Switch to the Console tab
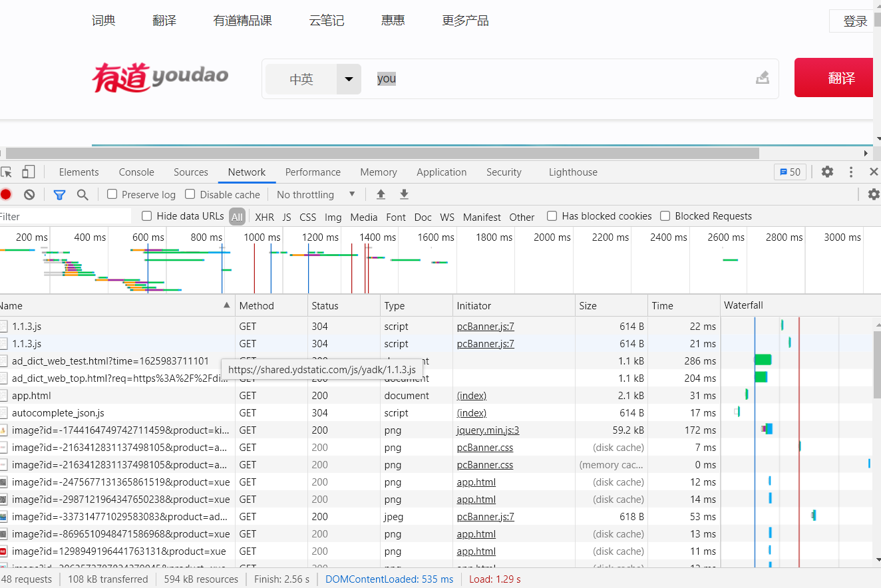The height and width of the screenshot is (588, 881). 136,172
